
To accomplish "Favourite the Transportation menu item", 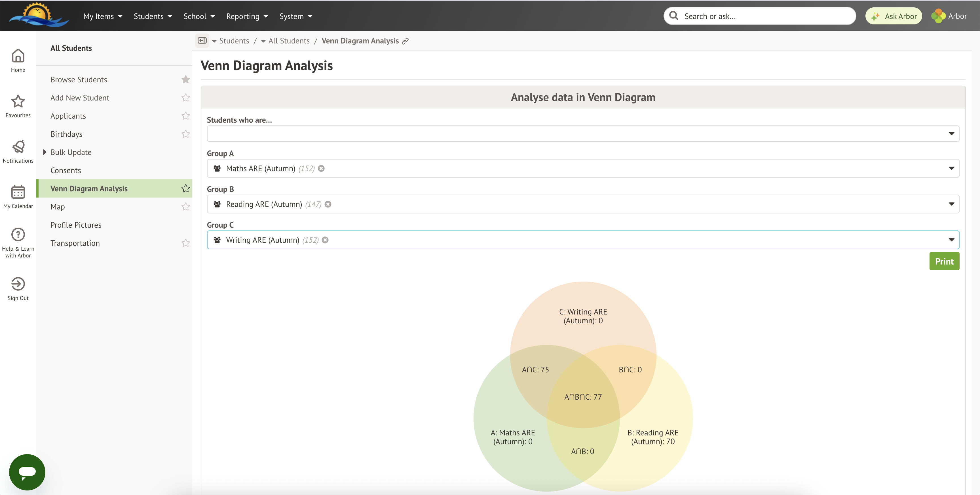I will click(x=185, y=243).
